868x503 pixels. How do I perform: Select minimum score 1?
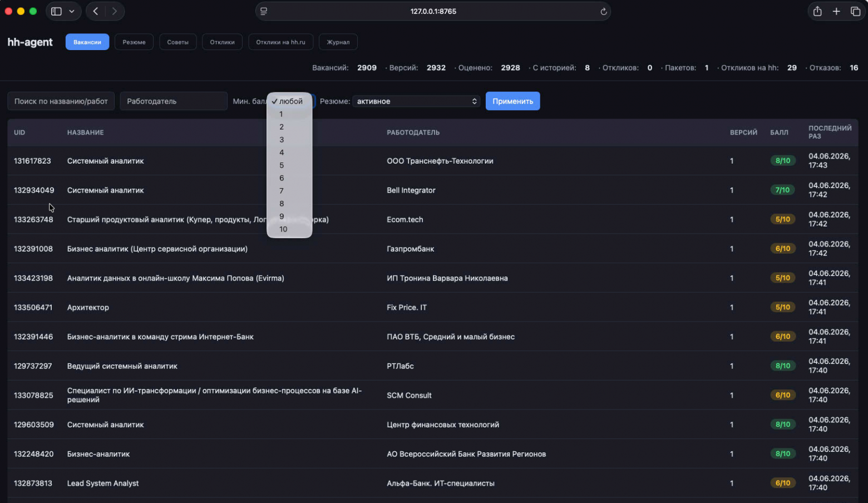pyautogui.click(x=289, y=114)
